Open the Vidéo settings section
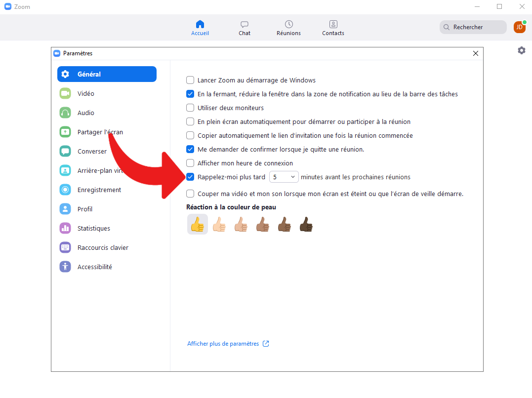Viewport: 532px width, 398px height. pyautogui.click(x=85, y=93)
